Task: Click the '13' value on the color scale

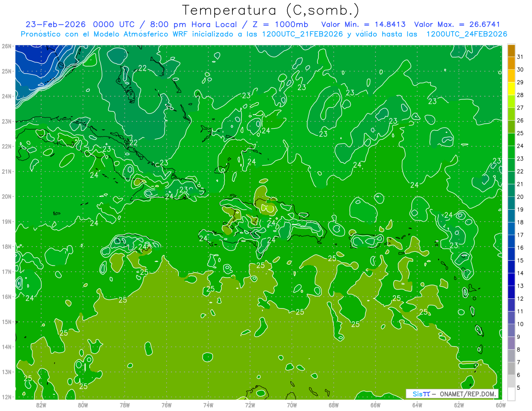Action: (520, 286)
